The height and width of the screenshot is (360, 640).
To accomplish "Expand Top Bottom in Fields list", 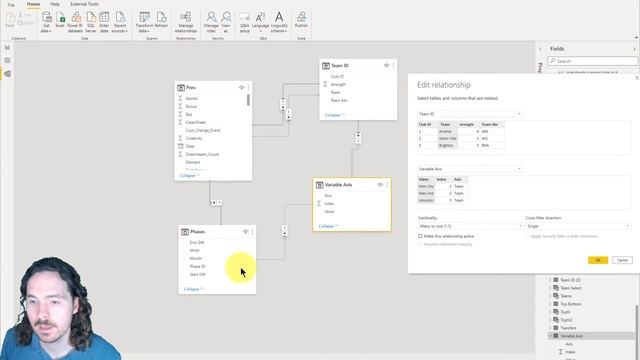I will click(550, 304).
